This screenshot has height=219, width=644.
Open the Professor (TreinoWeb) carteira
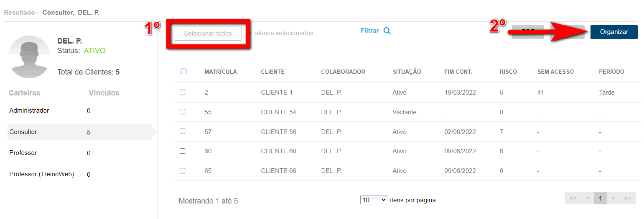coord(42,174)
